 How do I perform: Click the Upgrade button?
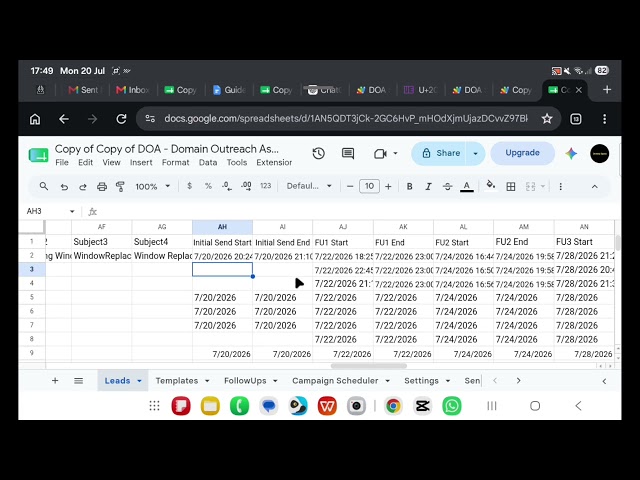click(x=522, y=153)
